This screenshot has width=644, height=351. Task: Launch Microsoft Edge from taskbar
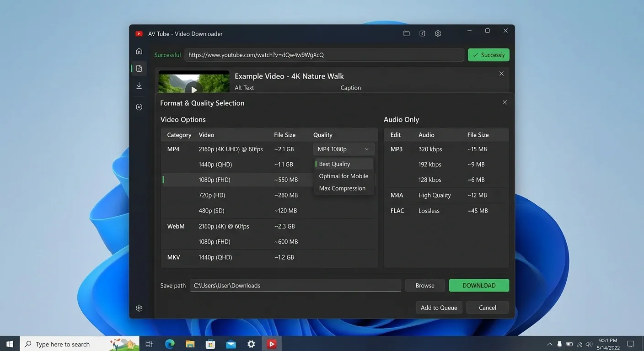coord(170,344)
